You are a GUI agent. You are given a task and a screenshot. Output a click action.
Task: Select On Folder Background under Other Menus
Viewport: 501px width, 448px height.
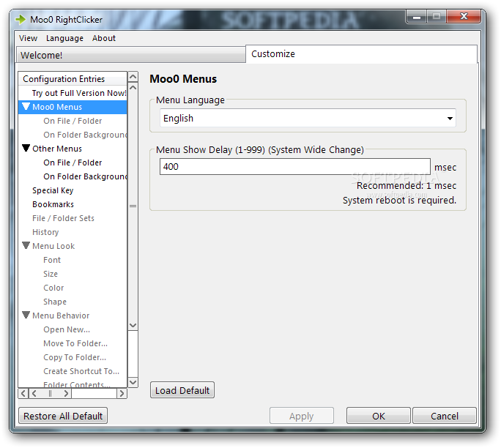[x=85, y=176]
